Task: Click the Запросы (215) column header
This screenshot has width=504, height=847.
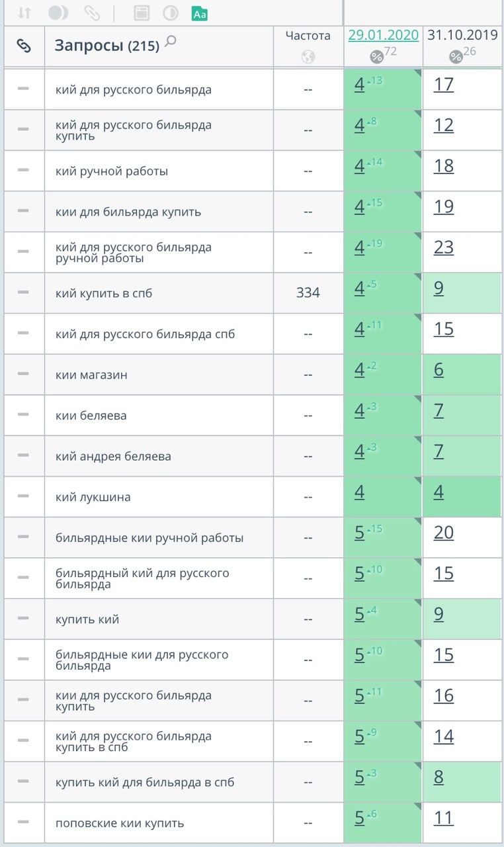Action: tap(106, 46)
